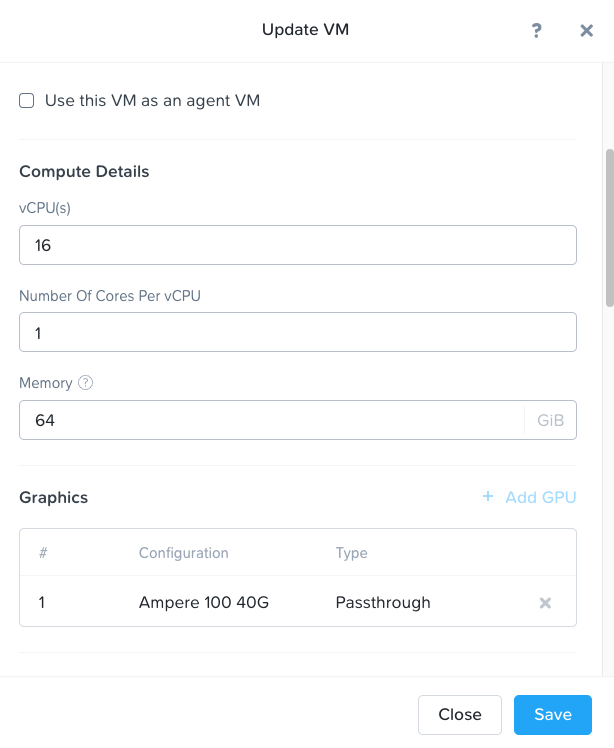Dismiss the Update VM dialog with the X icon
Screen dimensions: 614x748
(587, 31)
